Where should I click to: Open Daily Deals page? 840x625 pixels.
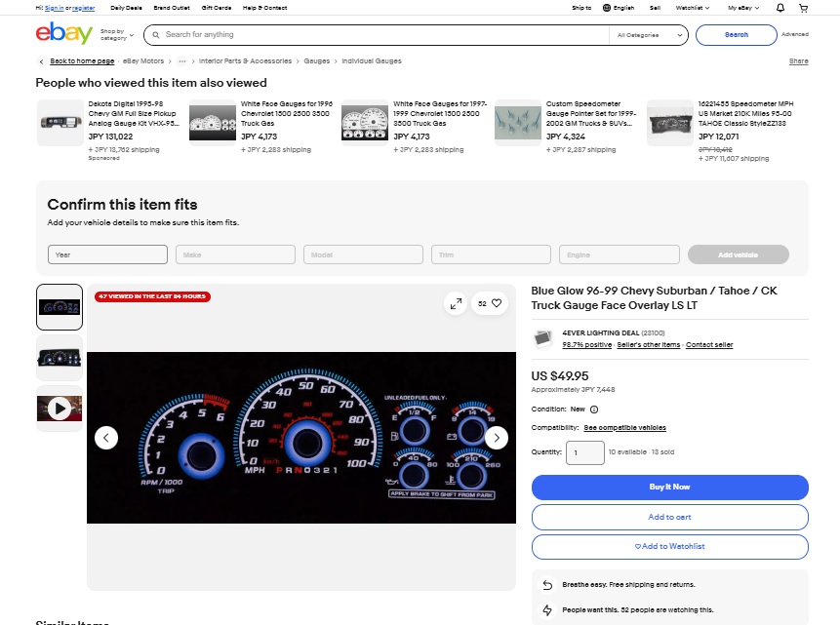pos(126,8)
